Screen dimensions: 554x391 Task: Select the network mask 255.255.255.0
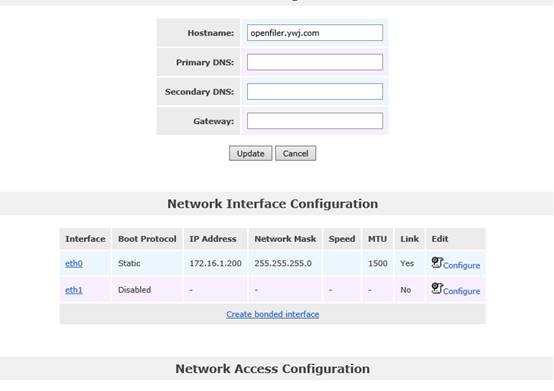283,263
